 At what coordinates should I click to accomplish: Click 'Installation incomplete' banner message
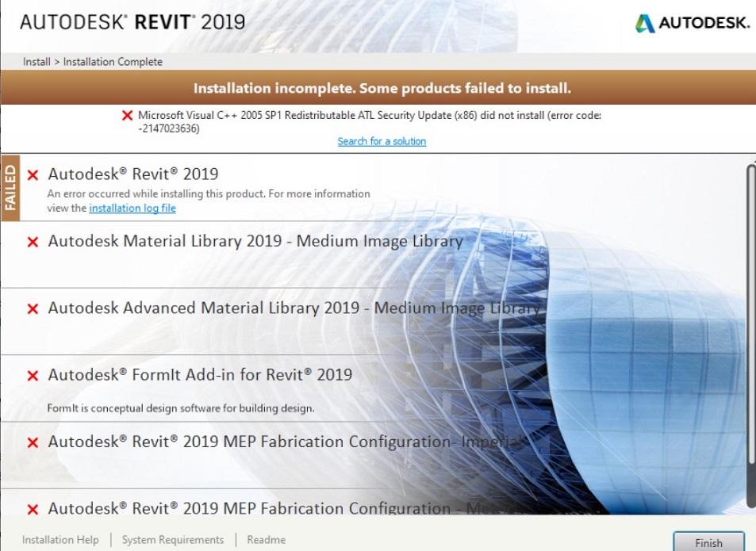click(x=382, y=88)
